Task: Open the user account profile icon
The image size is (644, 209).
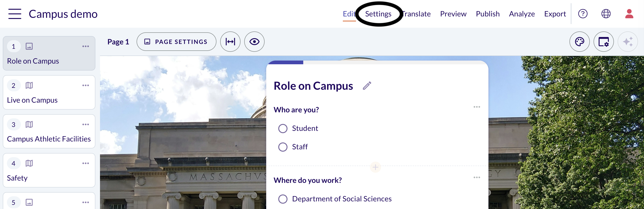Action: [629, 14]
